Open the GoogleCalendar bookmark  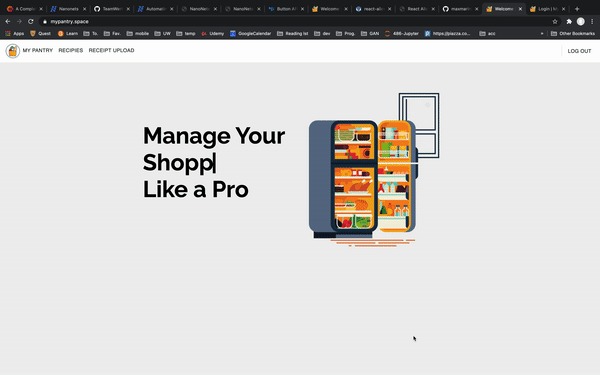pos(251,34)
